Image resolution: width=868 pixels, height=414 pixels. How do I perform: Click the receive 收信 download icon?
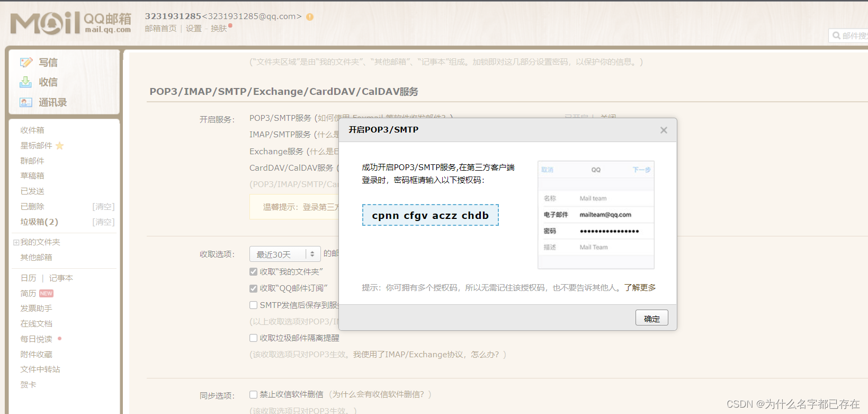pyautogui.click(x=26, y=82)
